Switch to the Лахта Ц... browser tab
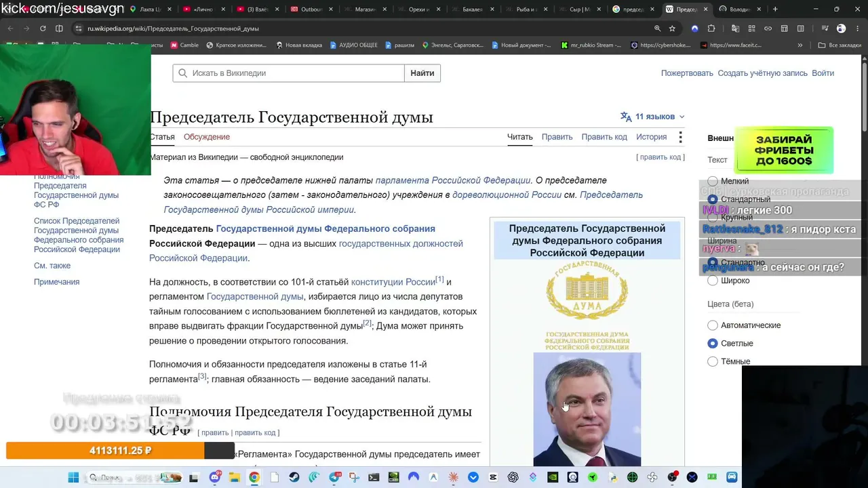 [x=150, y=9]
